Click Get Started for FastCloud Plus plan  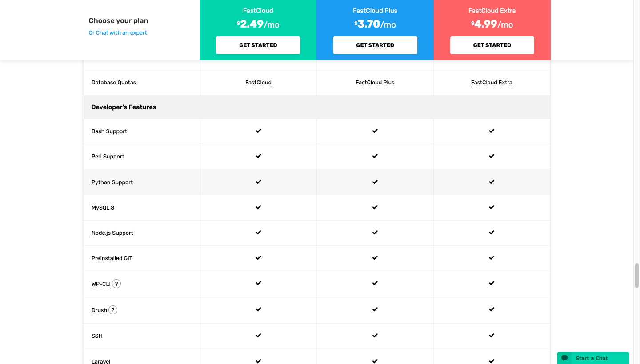pyautogui.click(x=375, y=45)
